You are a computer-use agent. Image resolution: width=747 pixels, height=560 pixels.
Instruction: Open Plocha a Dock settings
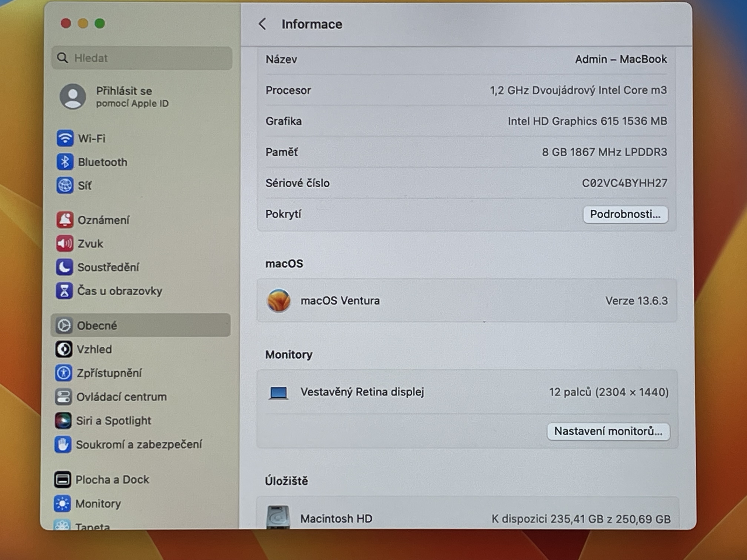[112, 480]
